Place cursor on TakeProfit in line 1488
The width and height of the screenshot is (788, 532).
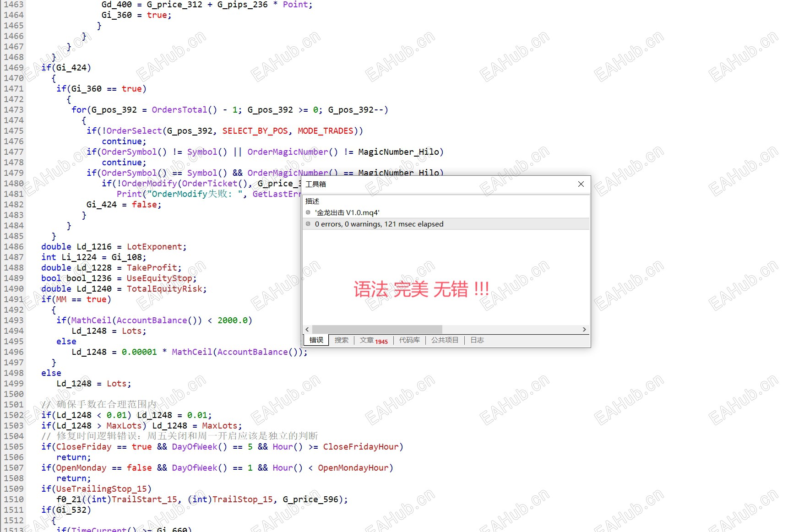pyautogui.click(x=152, y=268)
